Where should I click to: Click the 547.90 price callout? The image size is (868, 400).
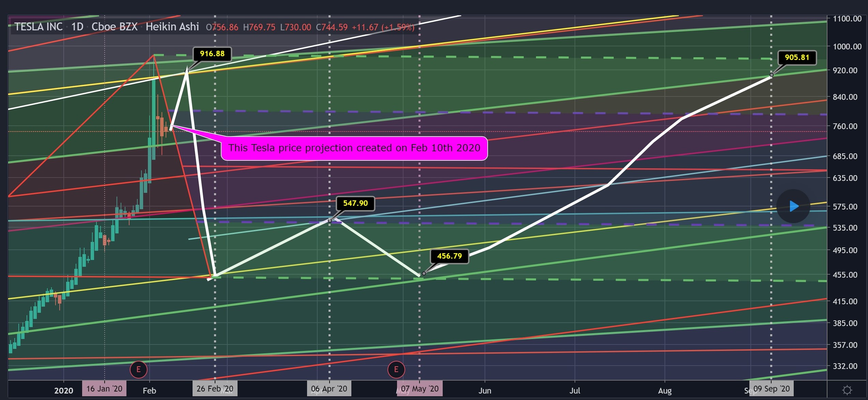355,203
